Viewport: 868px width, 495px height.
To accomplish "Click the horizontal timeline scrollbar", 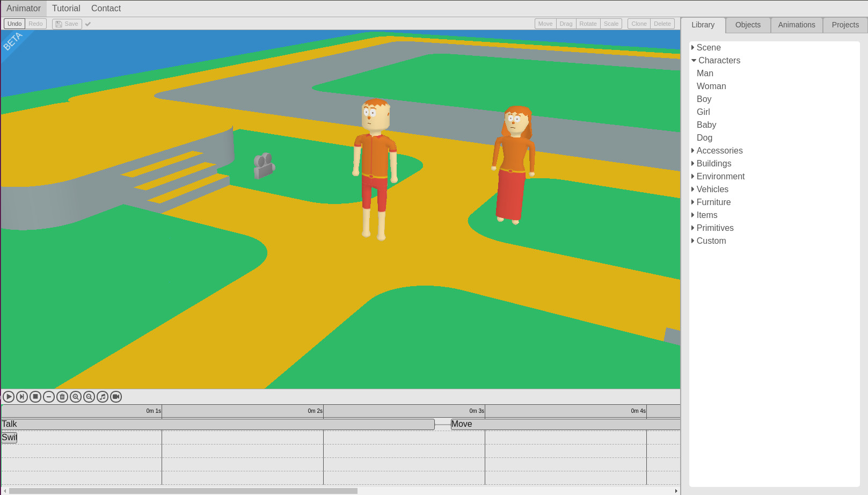I will (183, 490).
